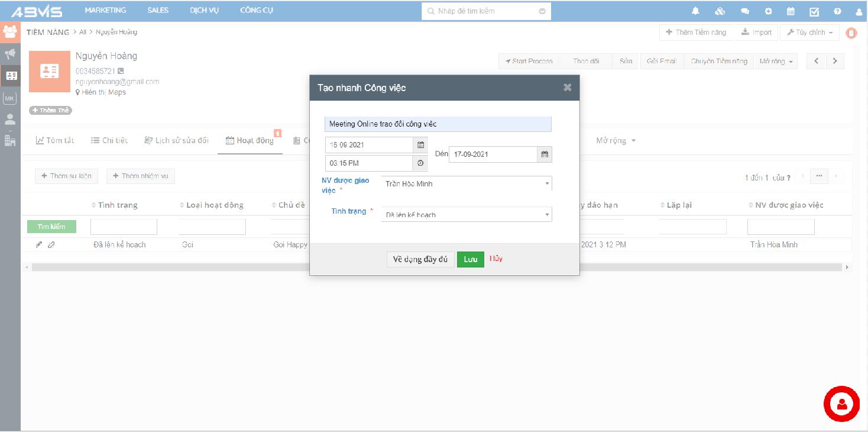
Task: Open end date calendar picker
Action: (x=545, y=154)
